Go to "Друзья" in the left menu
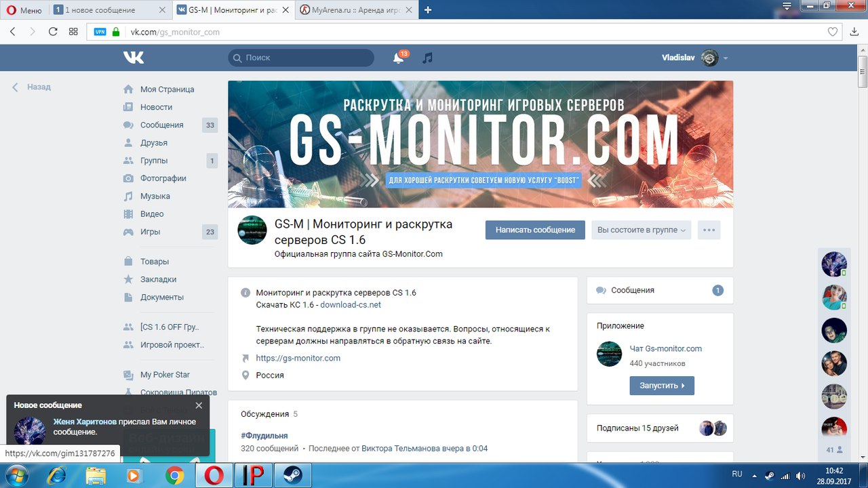Image resolution: width=868 pixels, height=488 pixels. (x=154, y=143)
